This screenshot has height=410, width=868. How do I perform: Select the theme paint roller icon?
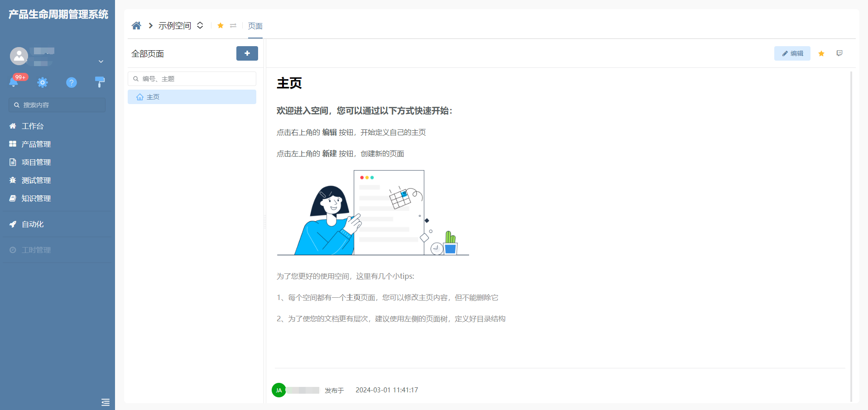click(100, 82)
